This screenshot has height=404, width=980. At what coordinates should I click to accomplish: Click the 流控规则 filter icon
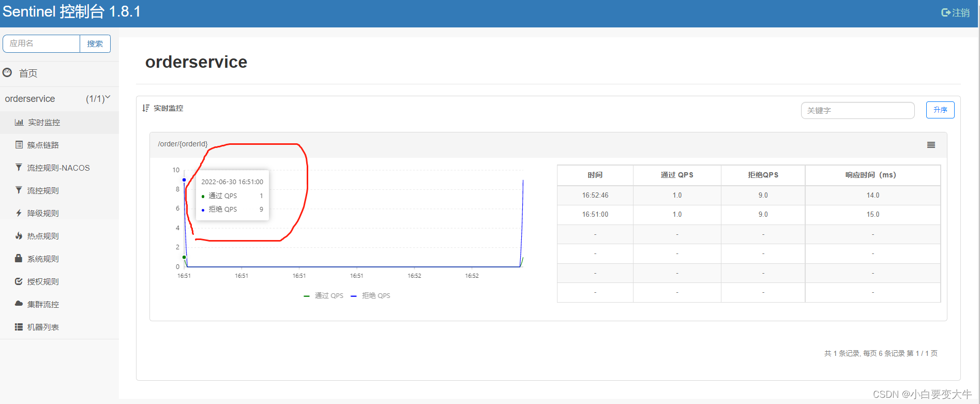point(19,190)
